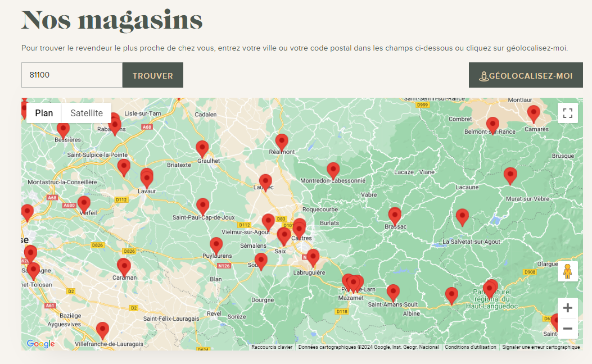Click the Lisle-sur-Tarn town label
This screenshot has width=592, height=364.
click(x=143, y=113)
